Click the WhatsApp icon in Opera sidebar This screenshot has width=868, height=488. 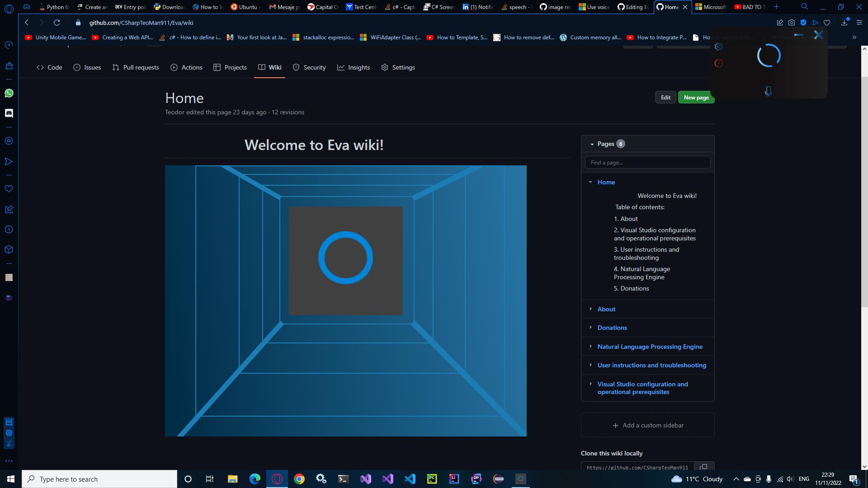[x=9, y=93]
